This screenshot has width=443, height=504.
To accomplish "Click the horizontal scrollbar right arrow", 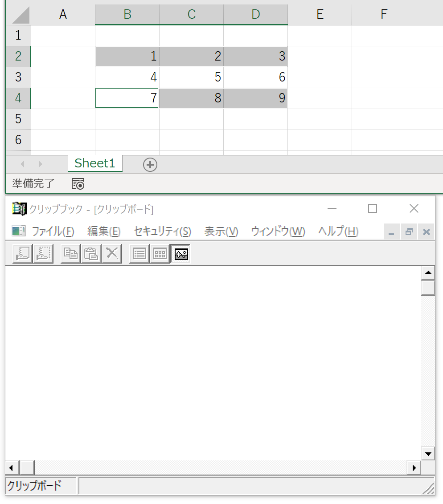I will [414, 467].
